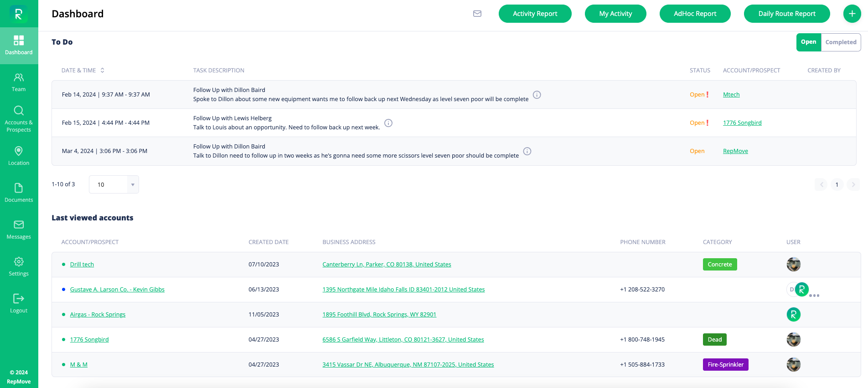Show info for Lewis Helberg task
This screenshot has height=388, width=868.
(x=388, y=123)
